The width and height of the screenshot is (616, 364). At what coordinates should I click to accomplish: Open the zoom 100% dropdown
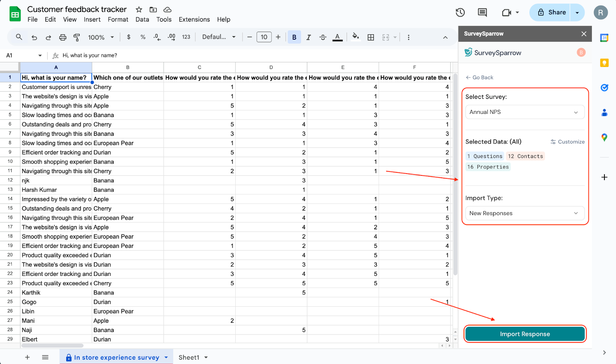(101, 37)
